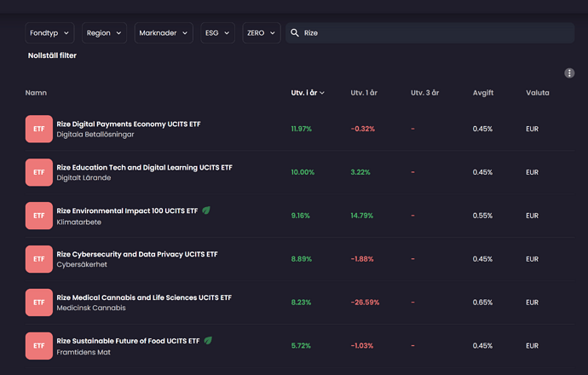The height and width of the screenshot is (375, 588).
Task: Sort by Utv. i år column
Action: tap(308, 93)
